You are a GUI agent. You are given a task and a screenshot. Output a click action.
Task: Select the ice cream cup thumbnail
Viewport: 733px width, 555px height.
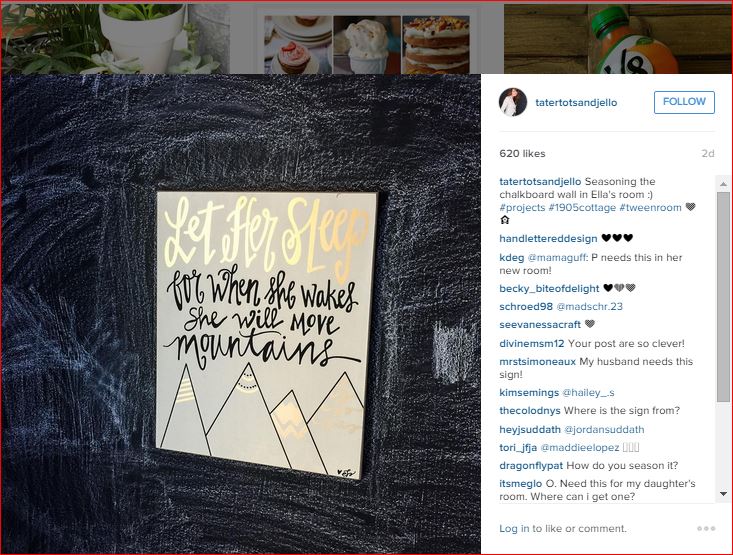pyautogui.click(x=367, y=45)
